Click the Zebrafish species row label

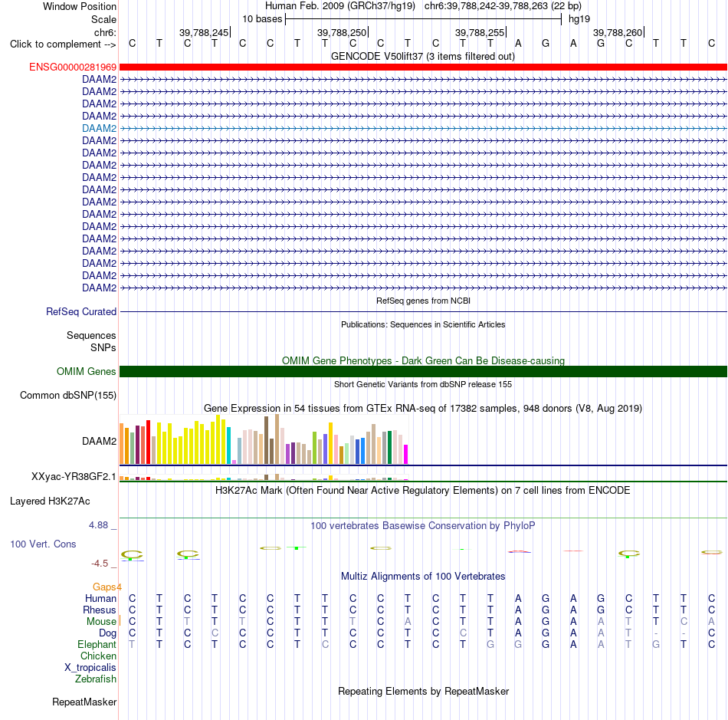pyautogui.click(x=96, y=679)
